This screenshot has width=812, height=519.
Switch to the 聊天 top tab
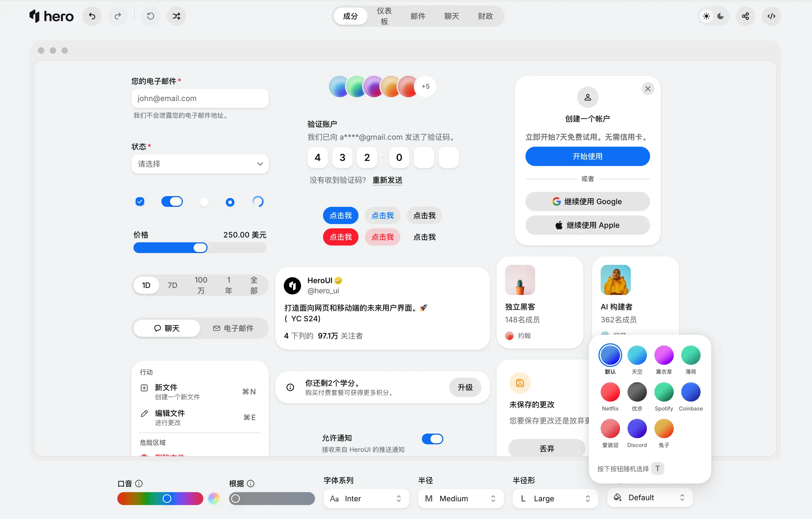pyautogui.click(x=452, y=16)
